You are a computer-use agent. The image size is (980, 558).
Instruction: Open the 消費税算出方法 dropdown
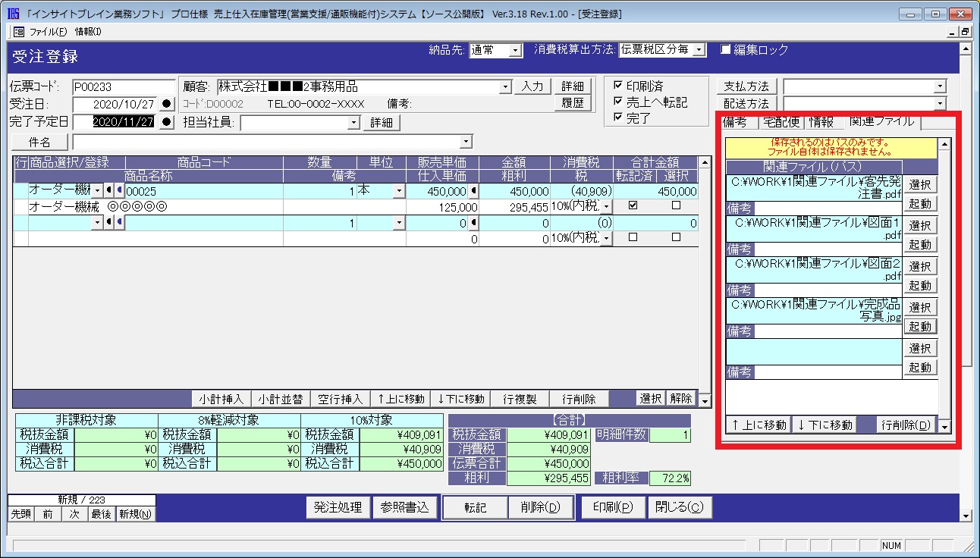point(699,50)
